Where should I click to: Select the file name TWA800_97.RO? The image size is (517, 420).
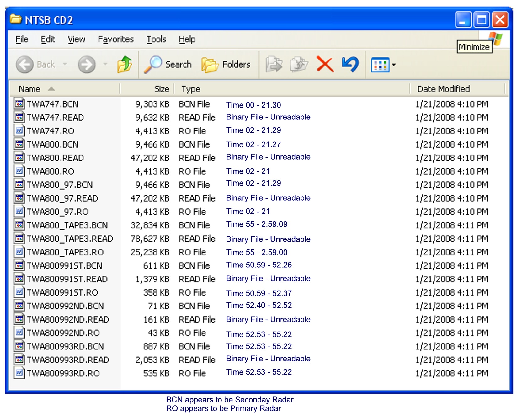(58, 212)
